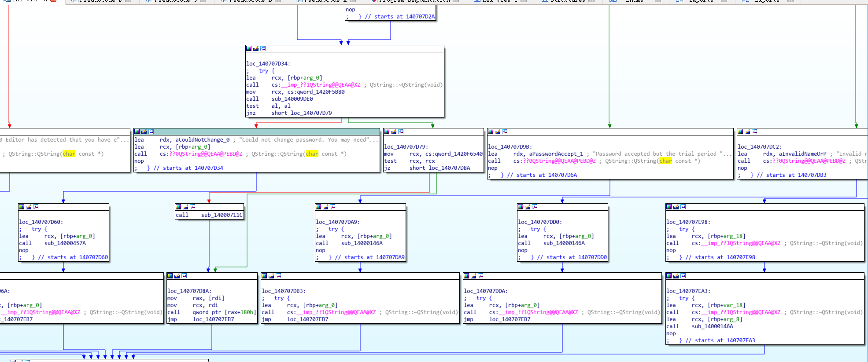Viewport: 868px width, 362px height.
Task: Click the pencil edit icon of loc_140707D34 node
Action: click(256, 48)
